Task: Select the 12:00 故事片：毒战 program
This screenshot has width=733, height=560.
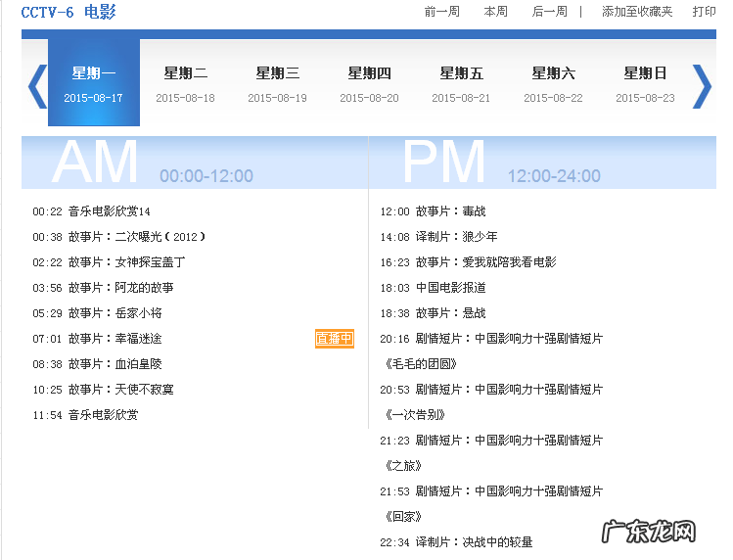Action: [x=433, y=211]
